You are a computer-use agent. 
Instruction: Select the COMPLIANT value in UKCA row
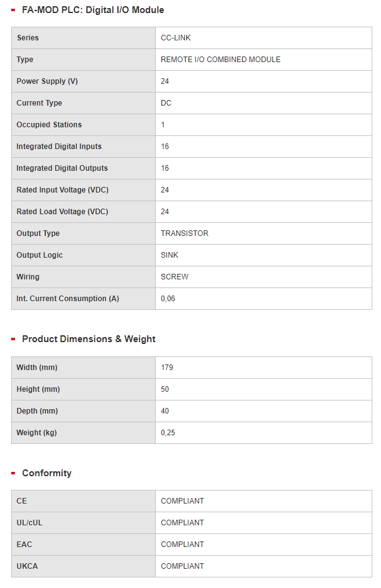click(x=182, y=567)
